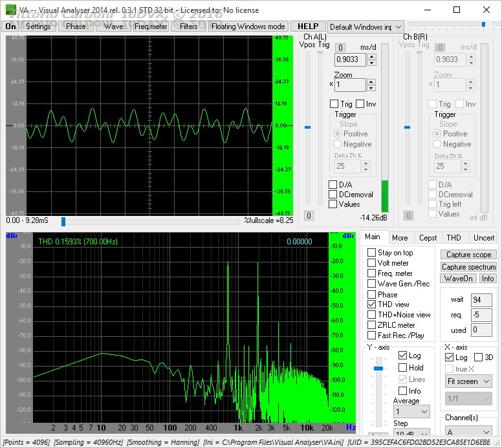Enable Fast Rec./Play checkbox
The image size is (502, 448).
[371, 336]
